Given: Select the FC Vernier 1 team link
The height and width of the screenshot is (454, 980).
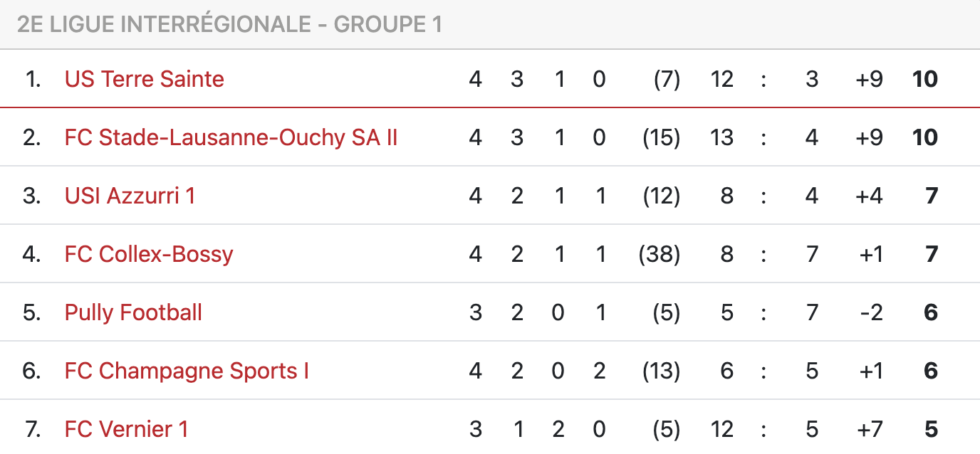Looking at the screenshot, I should tap(126, 429).
